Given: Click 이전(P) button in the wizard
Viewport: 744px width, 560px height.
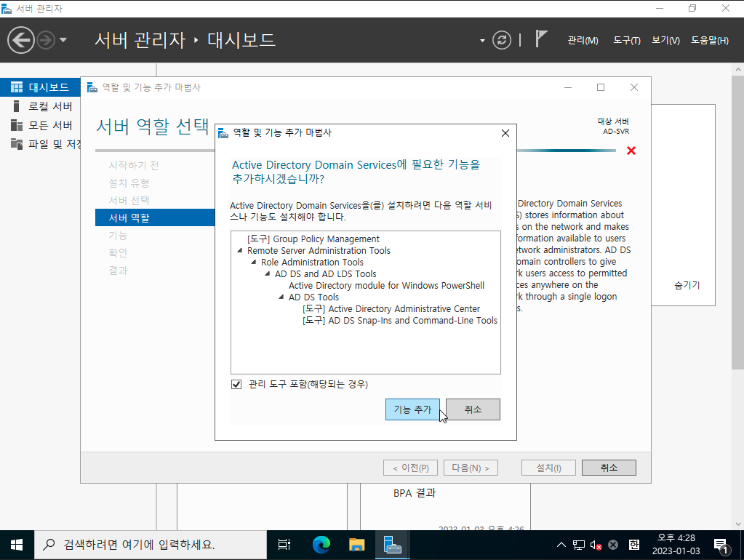Looking at the screenshot, I should [x=410, y=468].
